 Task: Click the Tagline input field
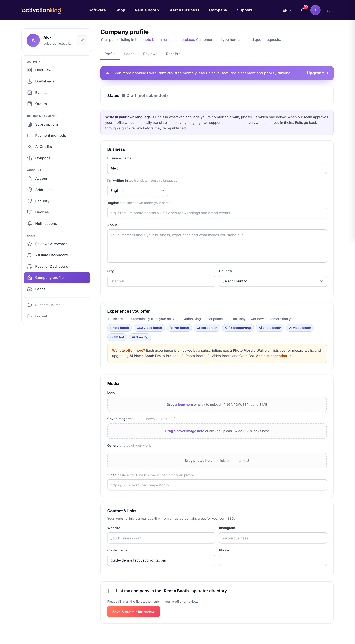pyautogui.click(x=217, y=213)
